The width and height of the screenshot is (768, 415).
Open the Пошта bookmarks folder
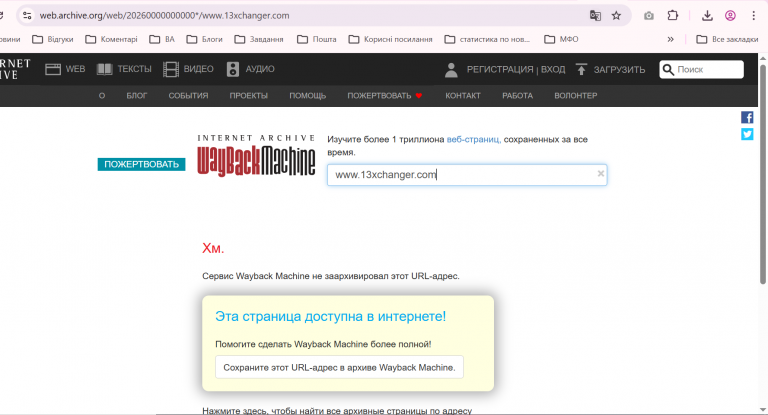pos(317,39)
